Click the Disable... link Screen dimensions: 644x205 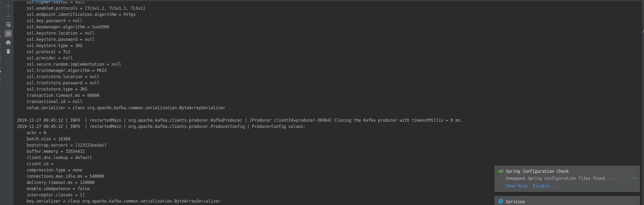[x=544, y=186]
